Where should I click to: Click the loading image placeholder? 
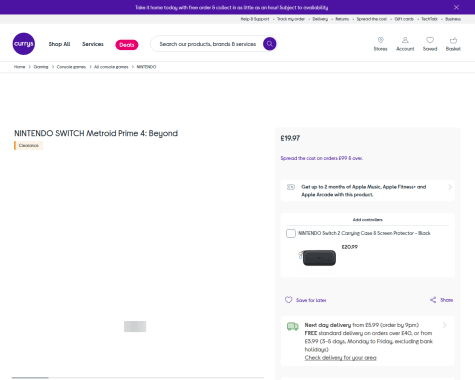click(x=135, y=326)
